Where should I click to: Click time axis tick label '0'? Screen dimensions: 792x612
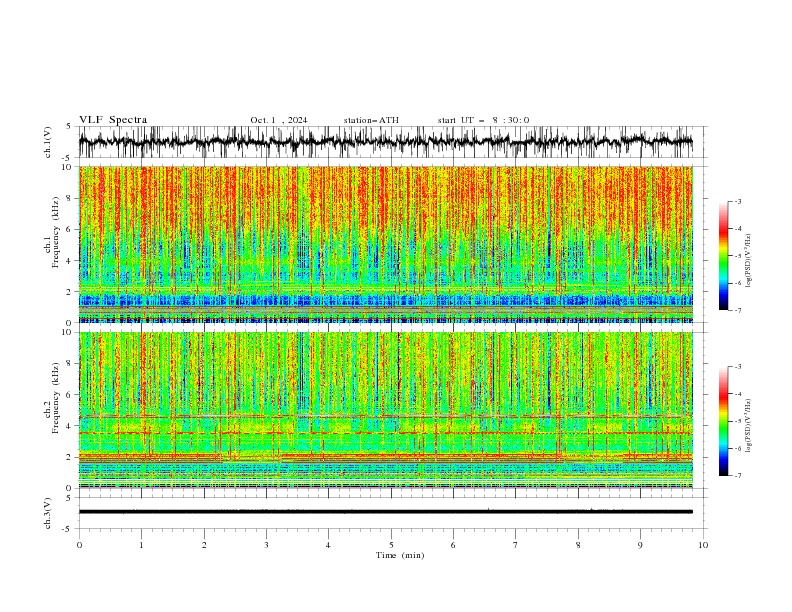click(x=79, y=545)
